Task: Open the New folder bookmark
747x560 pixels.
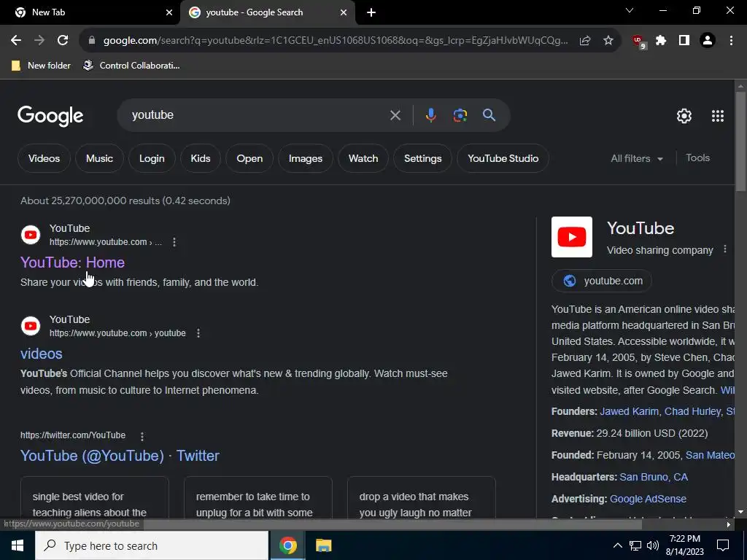Action: pos(41,66)
